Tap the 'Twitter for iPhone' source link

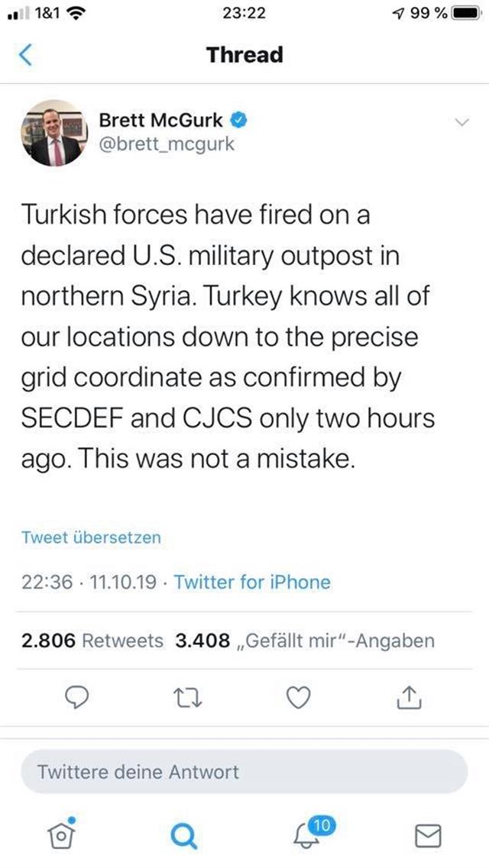[252, 582]
